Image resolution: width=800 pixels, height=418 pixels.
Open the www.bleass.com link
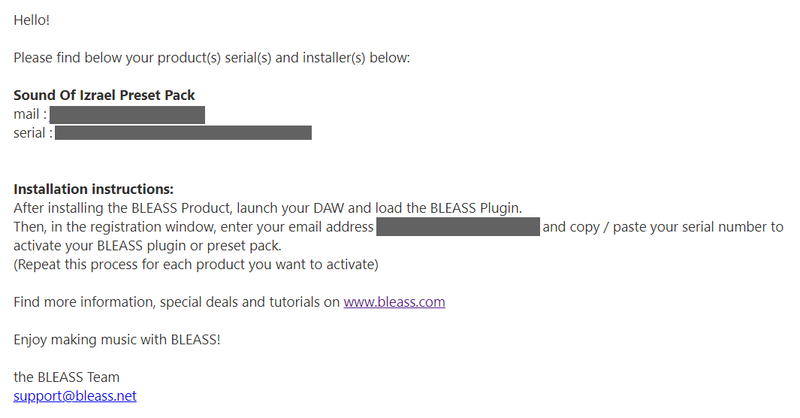coord(394,301)
